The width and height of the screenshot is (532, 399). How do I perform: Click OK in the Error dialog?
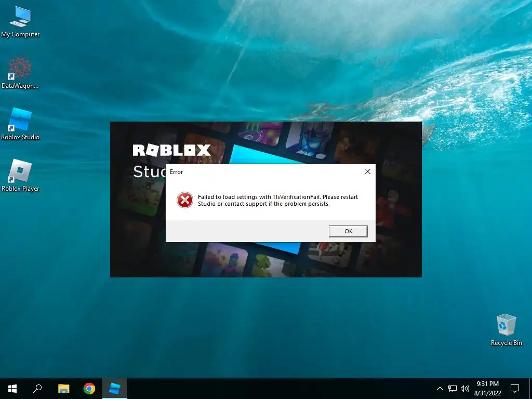tap(348, 231)
